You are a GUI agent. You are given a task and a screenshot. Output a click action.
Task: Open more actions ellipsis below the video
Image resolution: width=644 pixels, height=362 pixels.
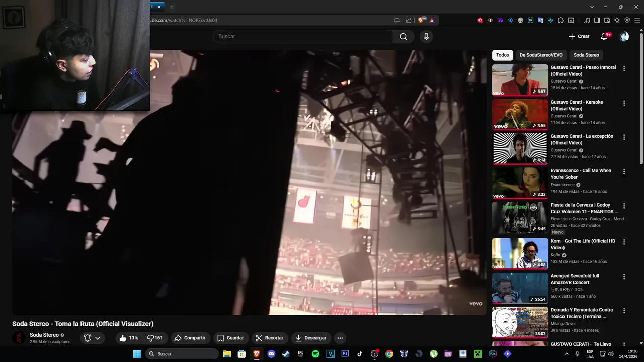click(x=340, y=338)
